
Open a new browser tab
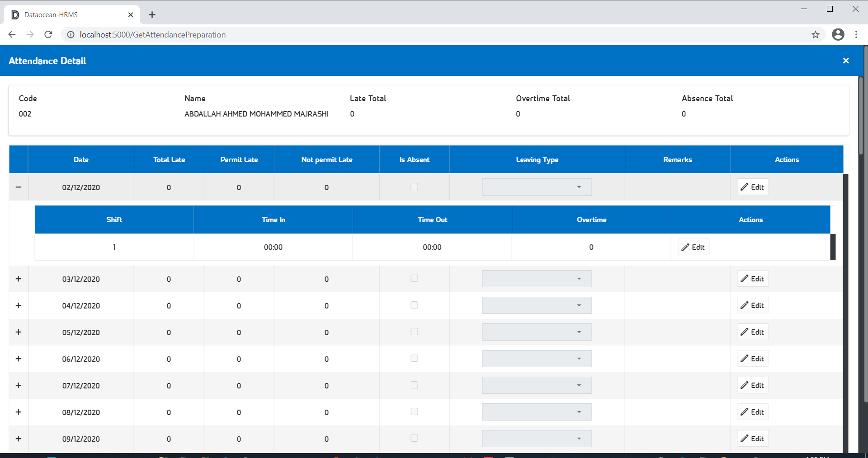click(x=152, y=15)
